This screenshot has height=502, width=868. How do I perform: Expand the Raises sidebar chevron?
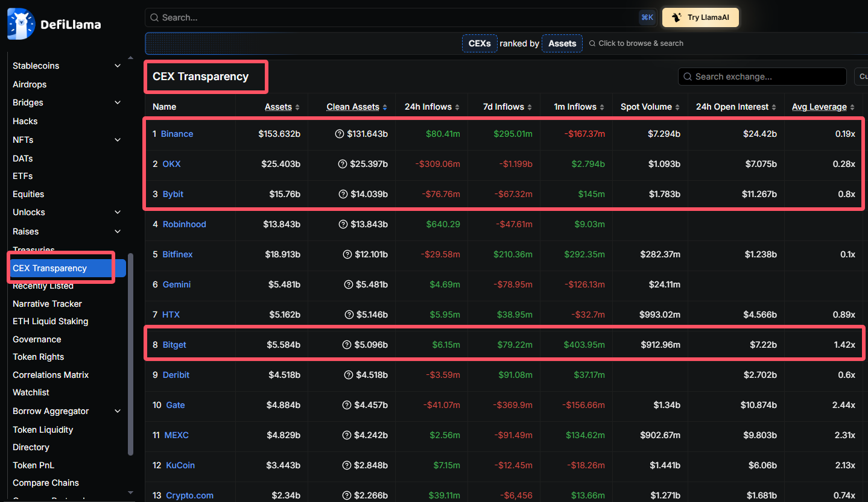118,231
